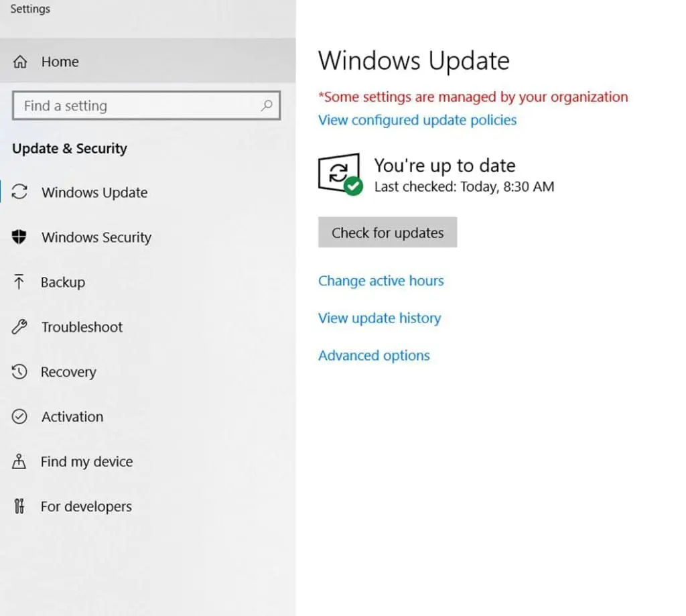Select Windows Update in the sidebar

pos(94,192)
